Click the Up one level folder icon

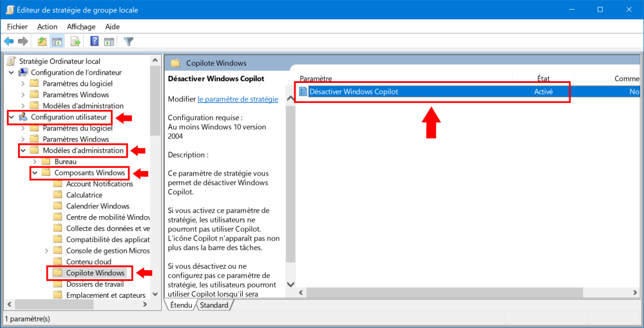click(42, 41)
